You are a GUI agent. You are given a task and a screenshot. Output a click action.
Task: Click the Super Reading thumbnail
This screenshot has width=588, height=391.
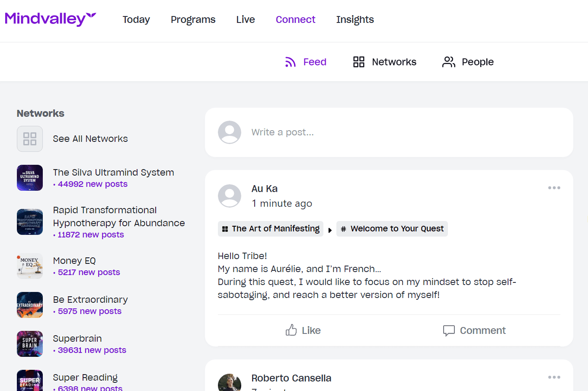click(x=30, y=381)
